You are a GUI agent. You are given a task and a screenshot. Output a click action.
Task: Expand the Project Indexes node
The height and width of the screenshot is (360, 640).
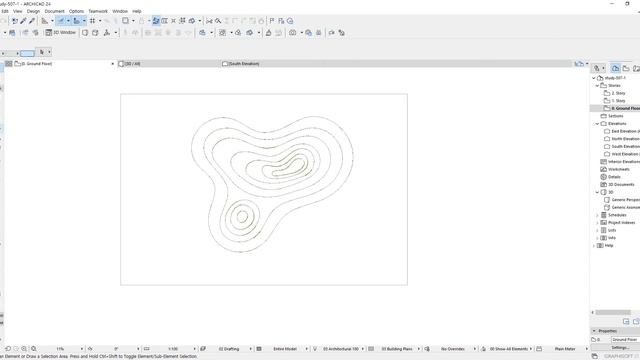point(597,223)
